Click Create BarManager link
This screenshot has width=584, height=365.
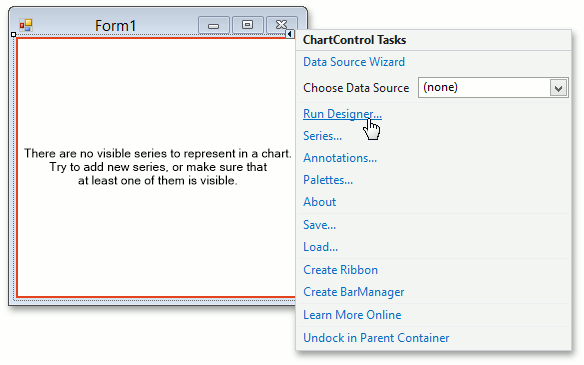click(x=354, y=292)
